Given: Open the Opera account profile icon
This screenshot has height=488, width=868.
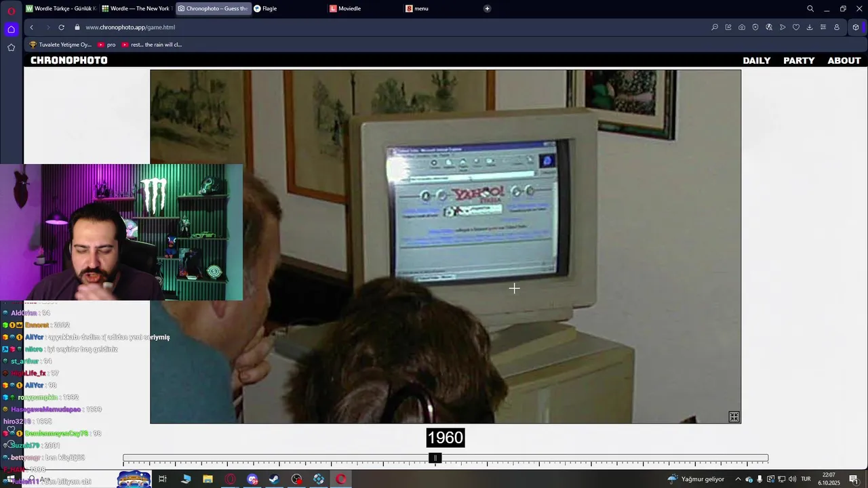Looking at the screenshot, I should [837, 27].
